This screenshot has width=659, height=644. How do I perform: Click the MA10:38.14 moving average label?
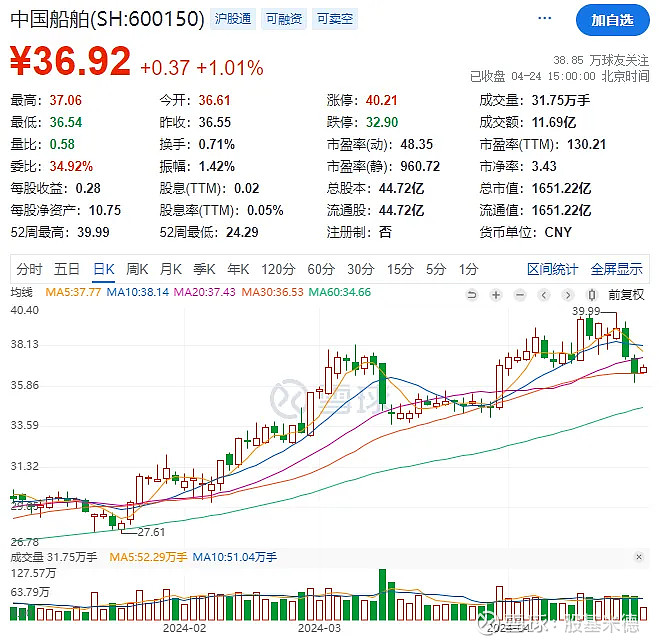(137, 292)
